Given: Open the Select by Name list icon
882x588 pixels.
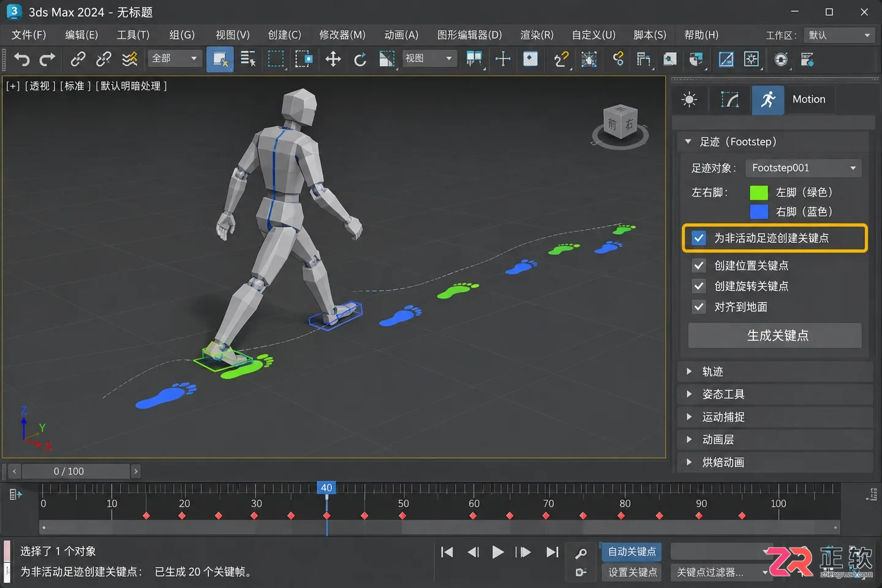Looking at the screenshot, I should click(248, 59).
